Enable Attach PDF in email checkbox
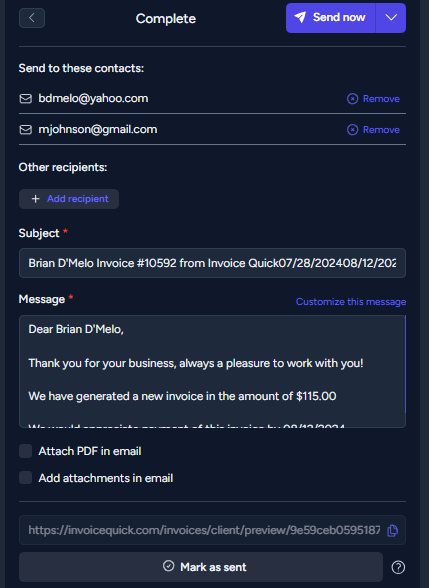429x588 pixels. click(x=26, y=451)
